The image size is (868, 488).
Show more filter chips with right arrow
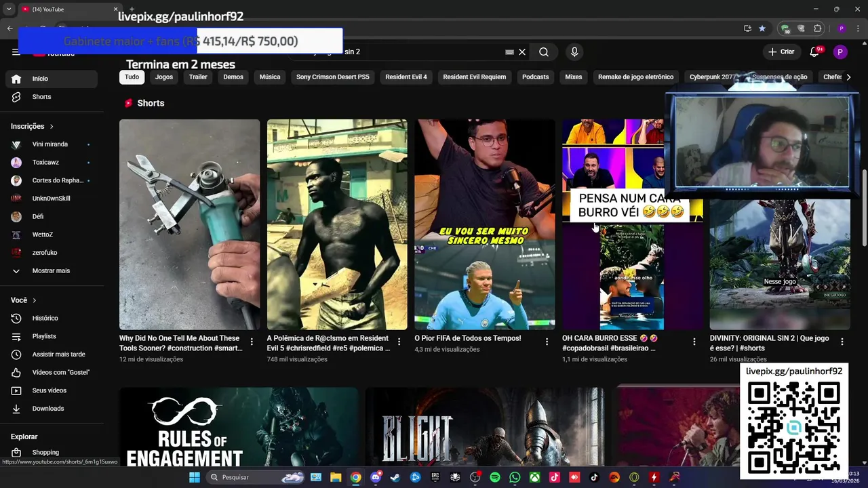click(848, 77)
